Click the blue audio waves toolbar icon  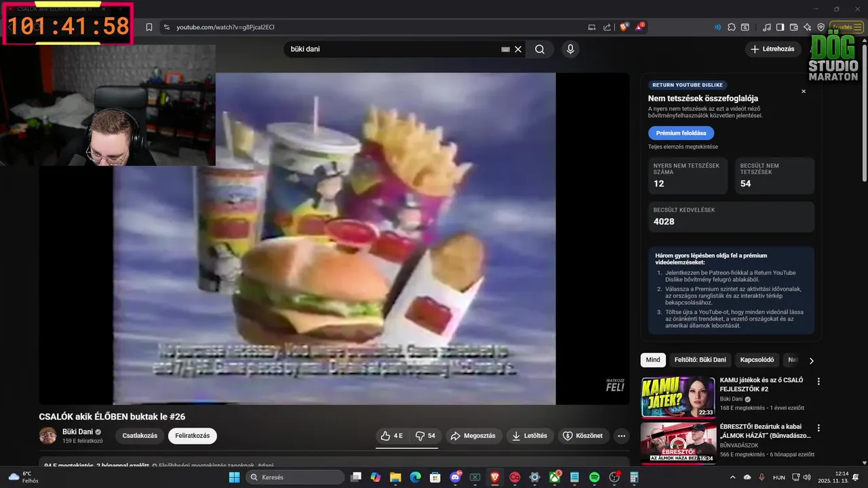tap(717, 27)
